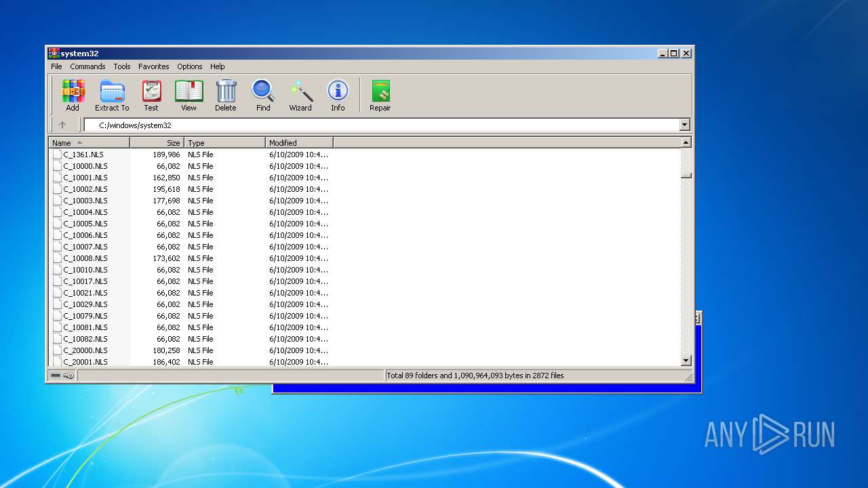Viewport: 868px width, 488px height.
Task: Minimize the system32 WinRAR window
Action: pyautogui.click(x=663, y=53)
